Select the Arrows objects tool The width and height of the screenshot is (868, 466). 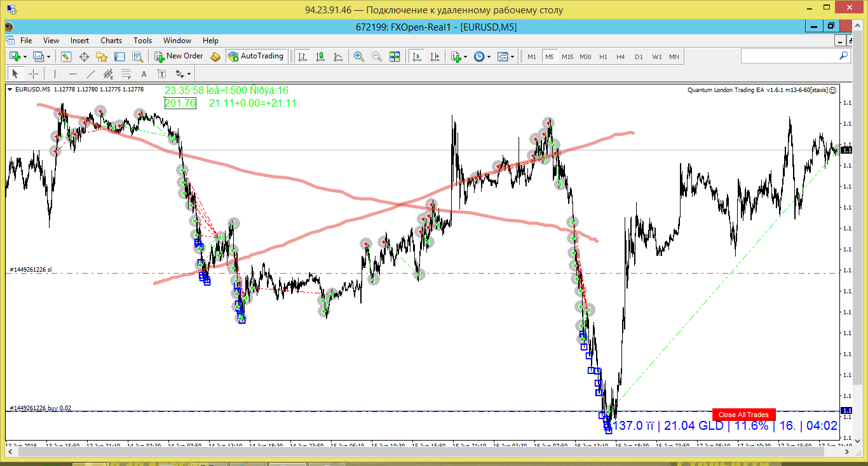(179, 74)
